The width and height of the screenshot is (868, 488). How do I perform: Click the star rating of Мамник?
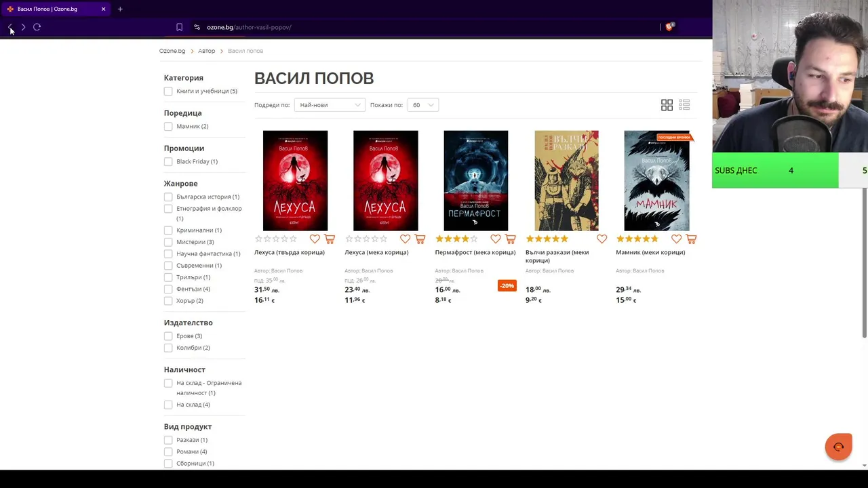point(637,239)
